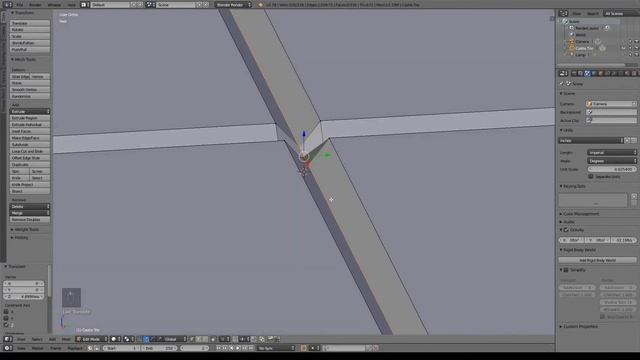The image size is (640, 360).
Task: Click the outliner editor type icon
Action: pyautogui.click(x=563, y=13)
